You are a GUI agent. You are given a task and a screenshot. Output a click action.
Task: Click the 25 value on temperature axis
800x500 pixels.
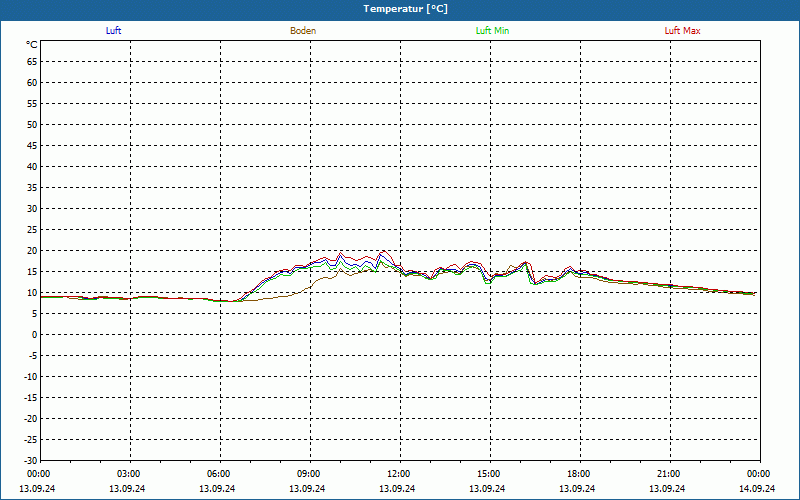click(x=32, y=230)
